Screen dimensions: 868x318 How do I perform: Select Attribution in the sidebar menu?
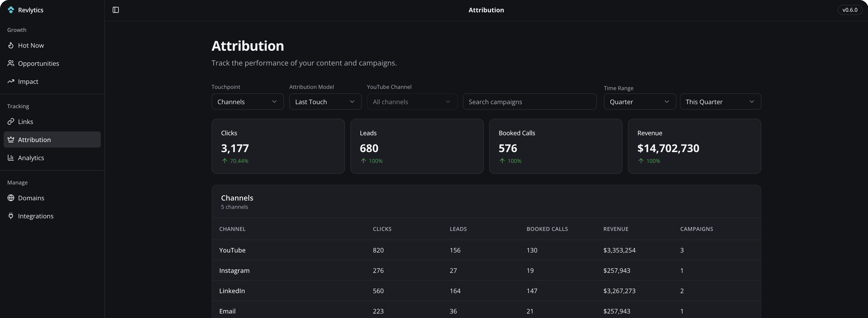click(x=52, y=139)
